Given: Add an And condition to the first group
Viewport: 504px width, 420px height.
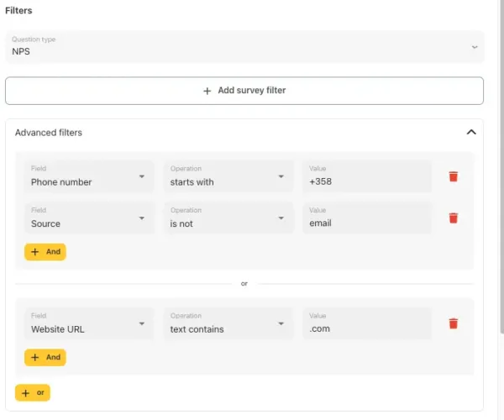Looking at the screenshot, I should click(45, 252).
